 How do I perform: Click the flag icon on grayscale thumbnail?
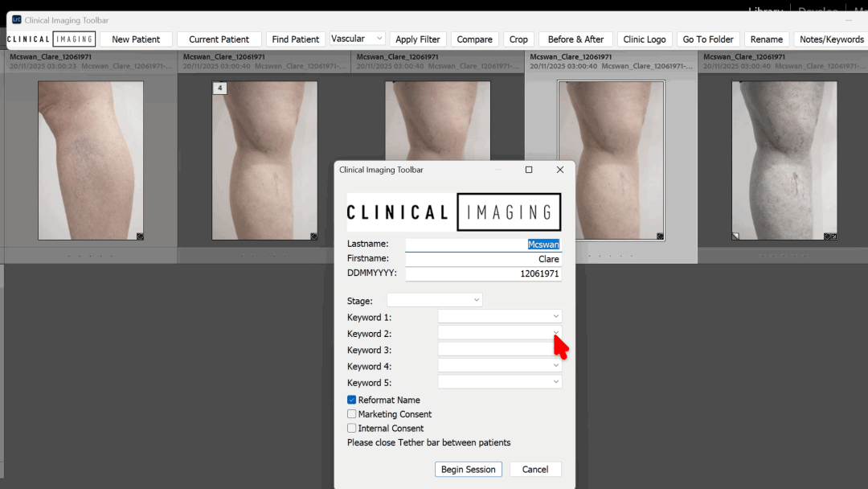coord(735,236)
